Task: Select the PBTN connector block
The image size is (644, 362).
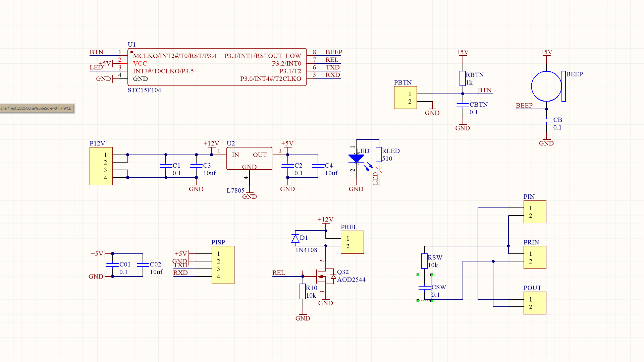Action: (x=405, y=97)
